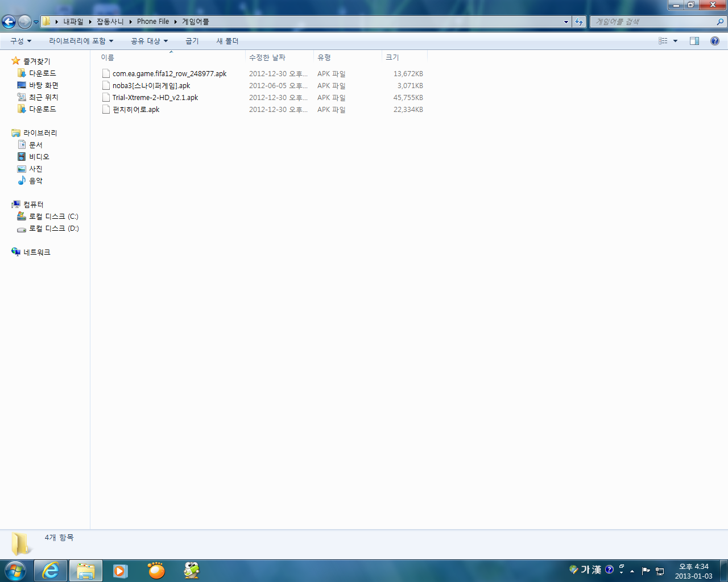Click the Forward navigation arrow button

point(24,22)
